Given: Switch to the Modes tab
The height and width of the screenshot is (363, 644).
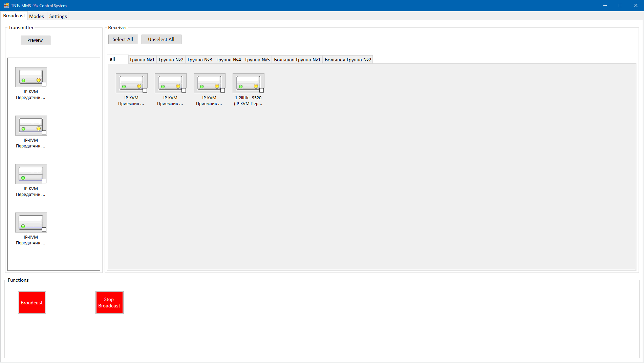Looking at the screenshot, I should (x=37, y=16).
